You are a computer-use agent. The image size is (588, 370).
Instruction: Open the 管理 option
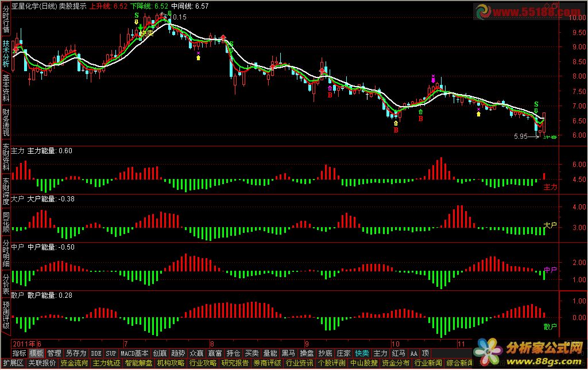click(54, 353)
